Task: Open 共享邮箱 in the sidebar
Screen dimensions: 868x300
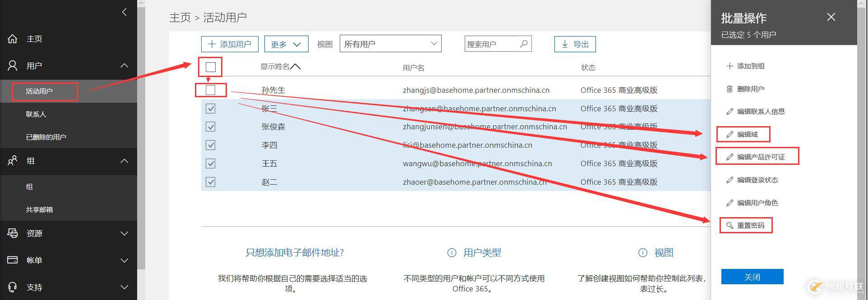Action: [x=39, y=209]
